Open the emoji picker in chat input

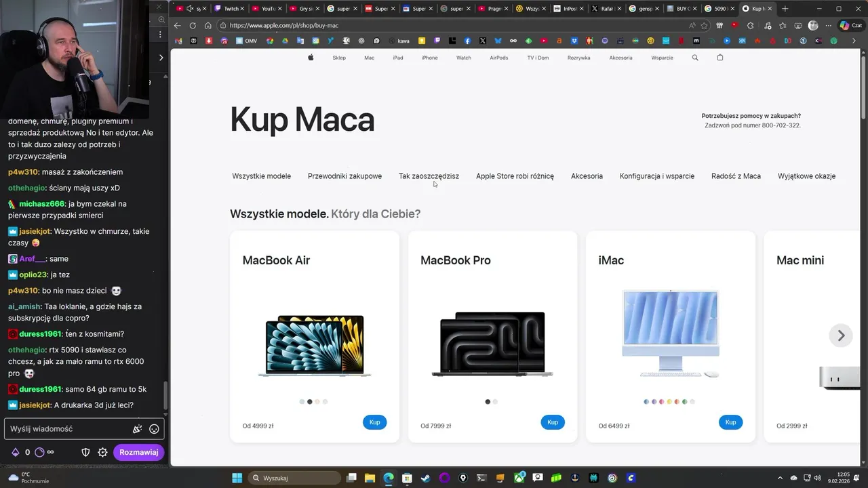coord(154,429)
